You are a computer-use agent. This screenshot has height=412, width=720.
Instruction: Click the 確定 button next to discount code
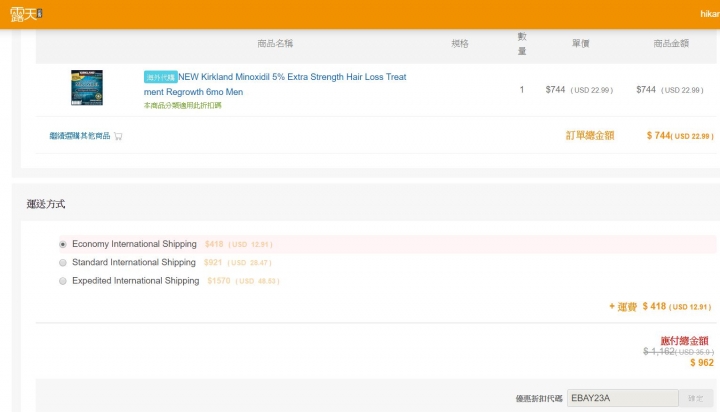[696, 398]
